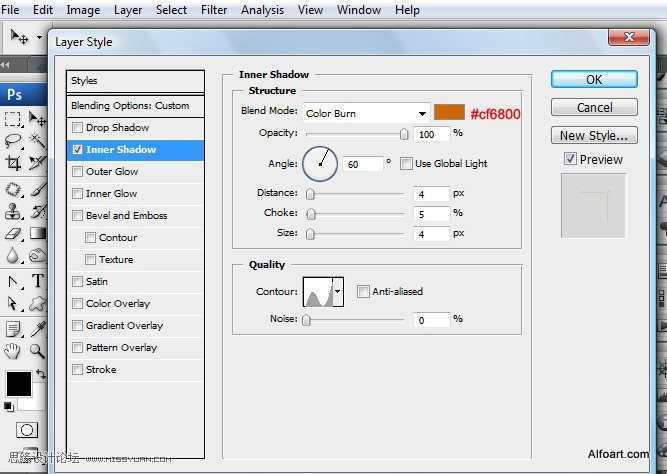This screenshot has height=474, width=667.
Task: Select the Brush tool
Action: coord(37,190)
